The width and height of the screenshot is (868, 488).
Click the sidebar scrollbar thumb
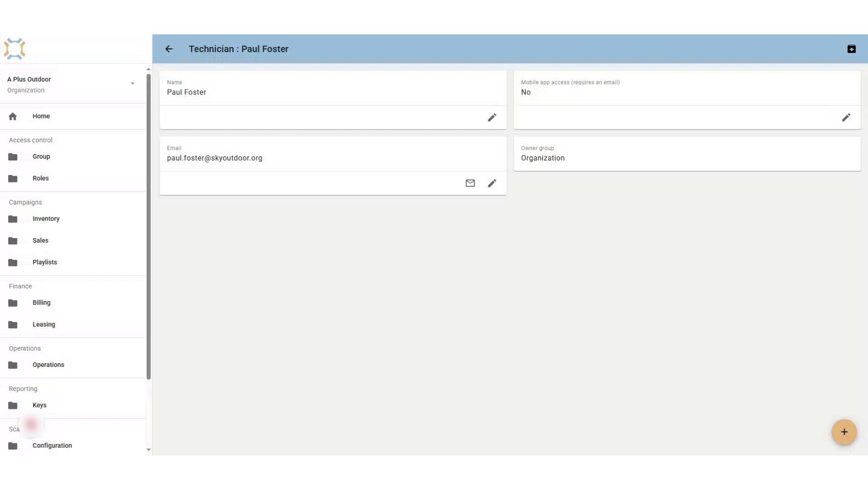tap(148, 226)
